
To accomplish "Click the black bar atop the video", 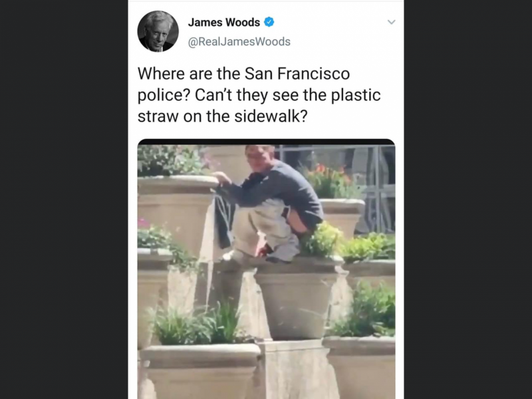I will (x=266, y=142).
